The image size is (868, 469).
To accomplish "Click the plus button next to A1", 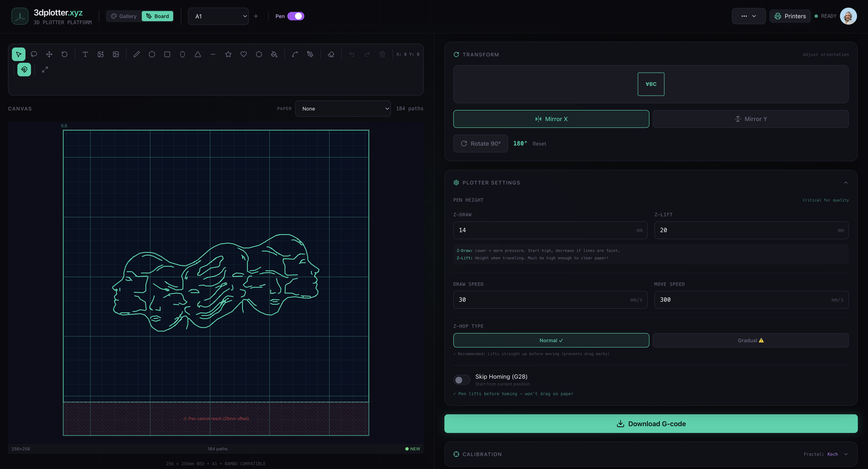I will [x=256, y=16].
